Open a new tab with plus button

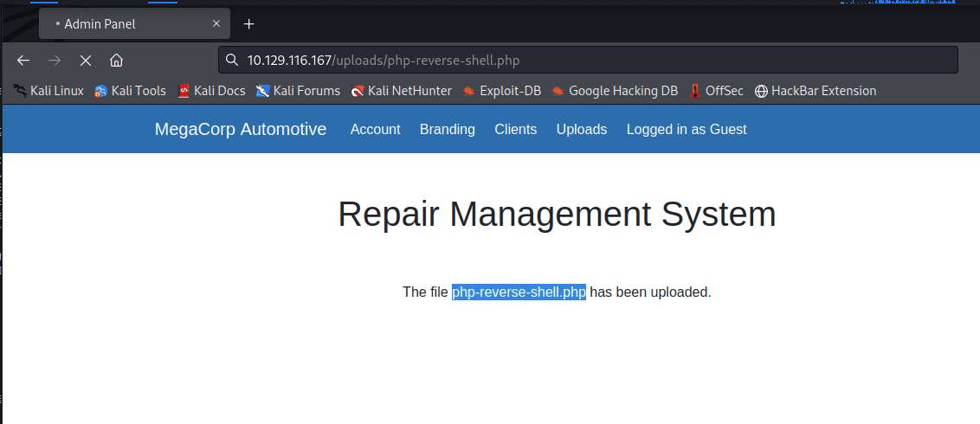pos(249,24)
